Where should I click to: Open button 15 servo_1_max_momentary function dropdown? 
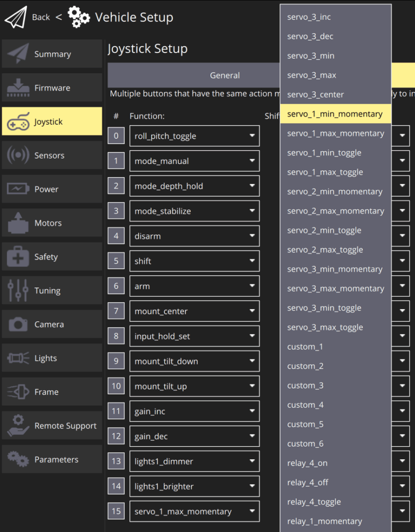(194, 511)
